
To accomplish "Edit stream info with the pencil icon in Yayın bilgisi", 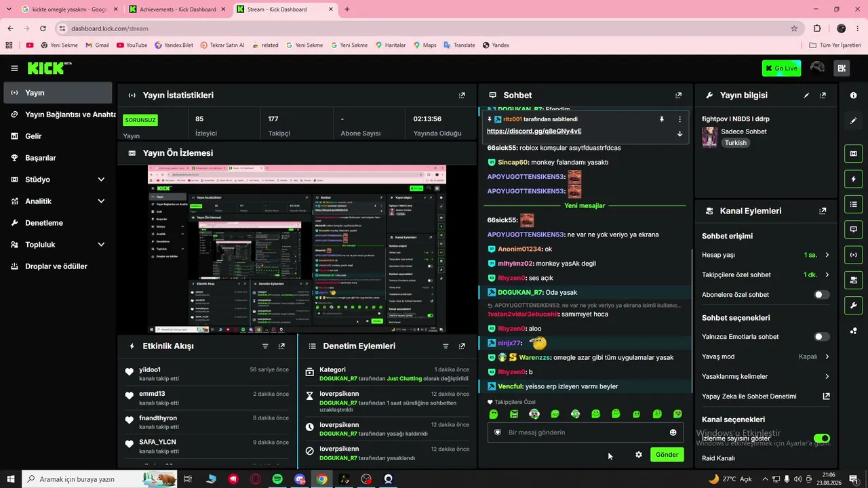I will pos(806,96).
